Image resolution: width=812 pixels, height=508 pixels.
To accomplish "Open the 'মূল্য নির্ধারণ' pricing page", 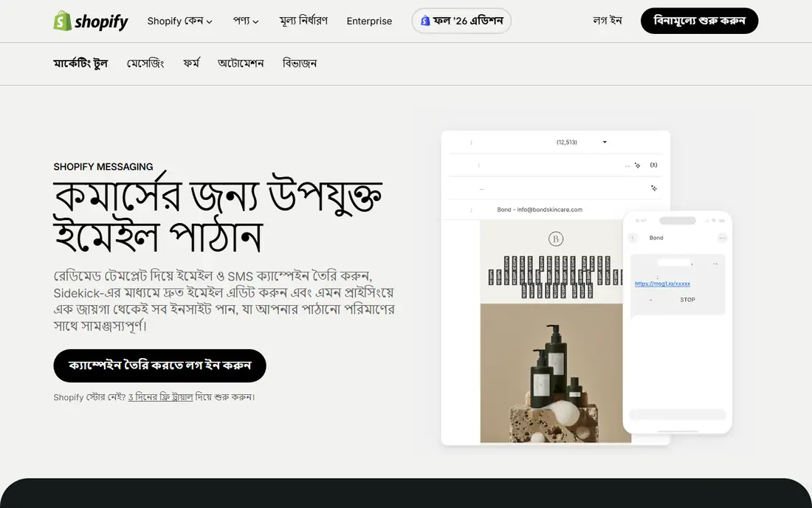I will 303,21.
